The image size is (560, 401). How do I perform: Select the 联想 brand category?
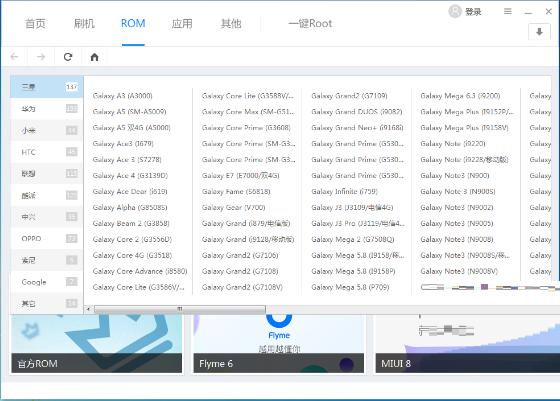[x=47, y=174]
